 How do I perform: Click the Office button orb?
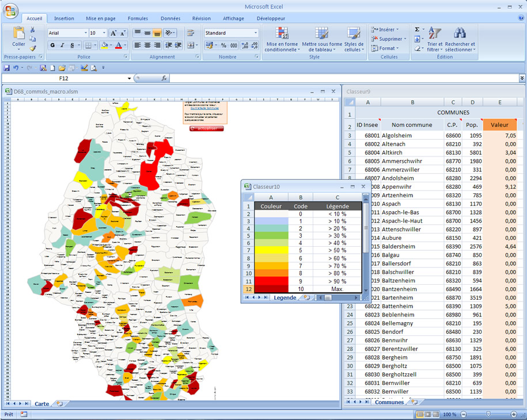(x=10, y=11)
